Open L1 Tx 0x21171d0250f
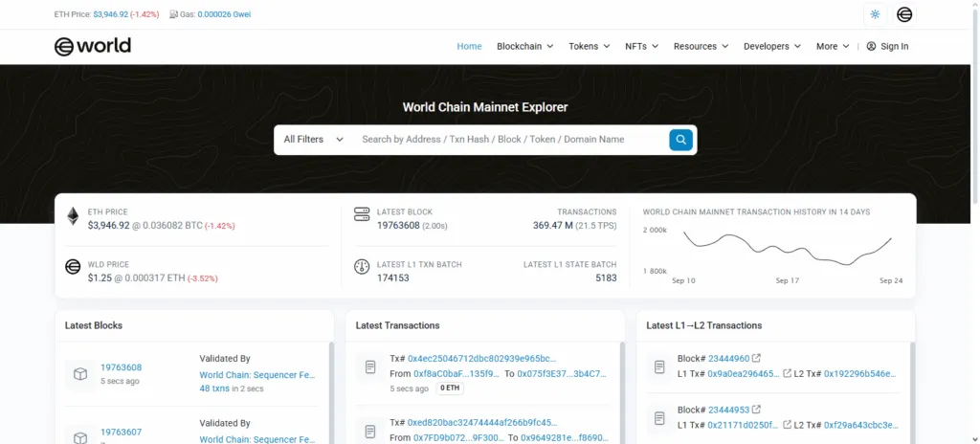980x444 pixels. 744,425
